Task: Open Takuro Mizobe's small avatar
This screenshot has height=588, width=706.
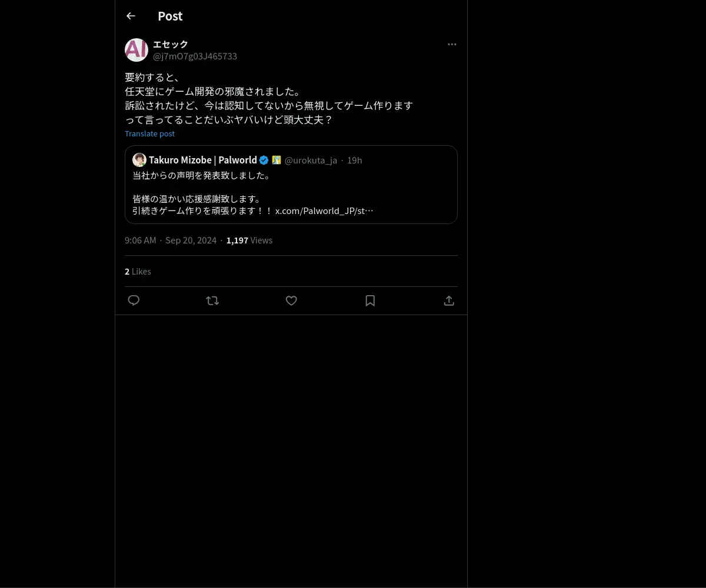Action: pos(139,160)
